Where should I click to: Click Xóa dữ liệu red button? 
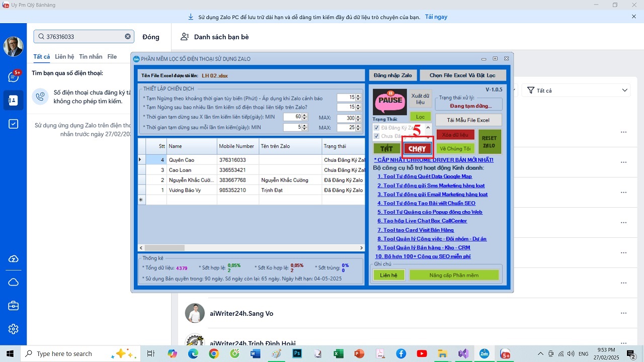[455, 135]
